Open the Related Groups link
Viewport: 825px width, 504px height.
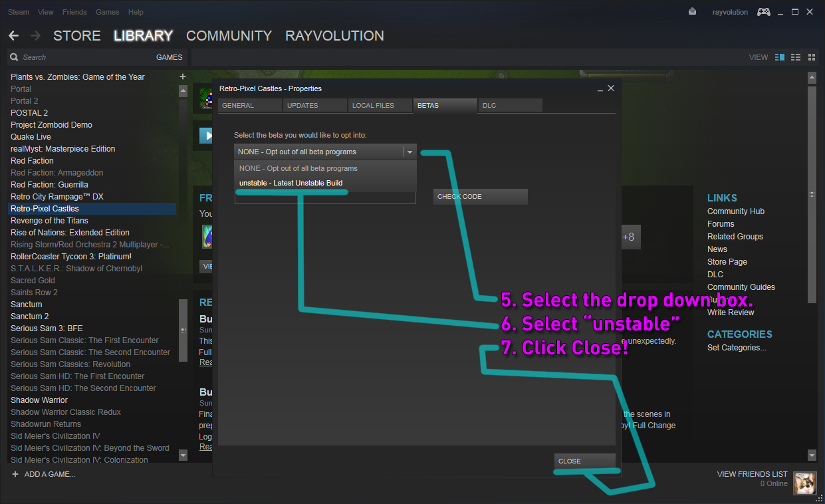[x=735, y=237]
